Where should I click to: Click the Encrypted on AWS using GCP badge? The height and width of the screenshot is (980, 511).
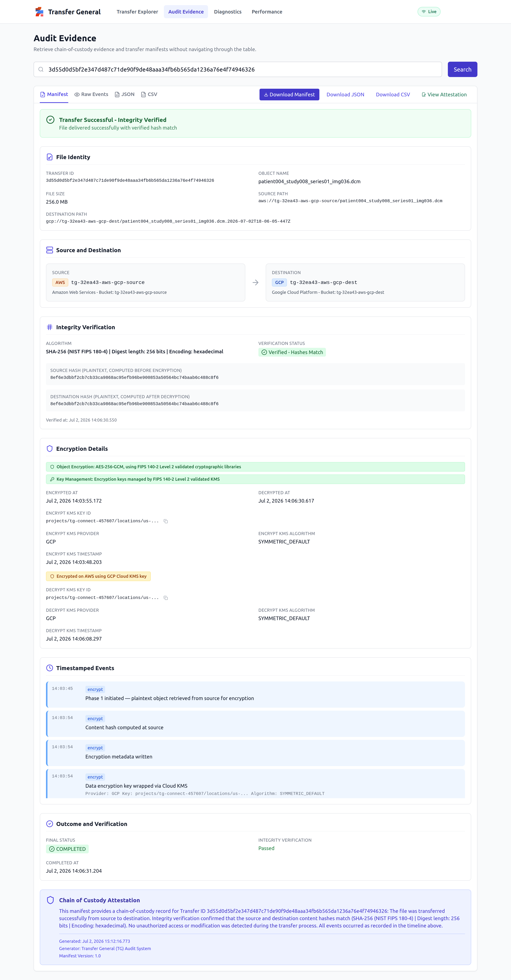98,576
